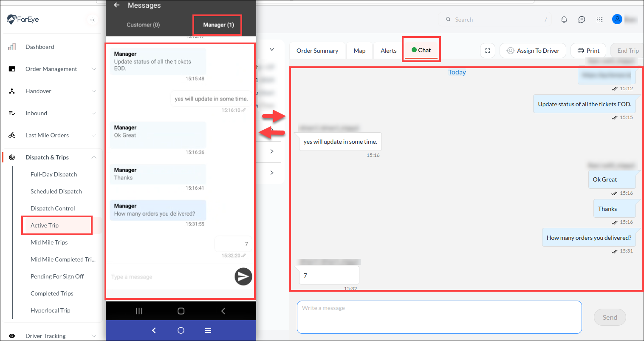
Task: Click the Order Management icon
Action: (x=12, y=69)
